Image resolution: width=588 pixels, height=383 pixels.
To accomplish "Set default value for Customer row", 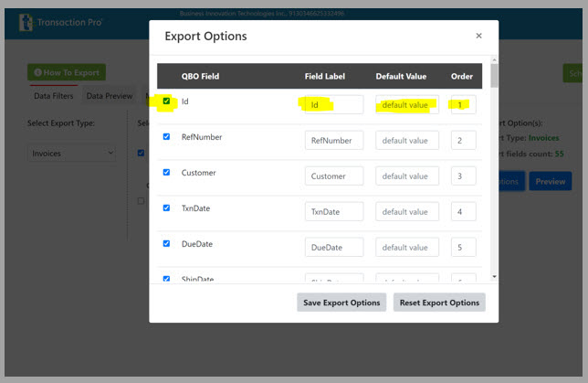I will click(407, 176).
